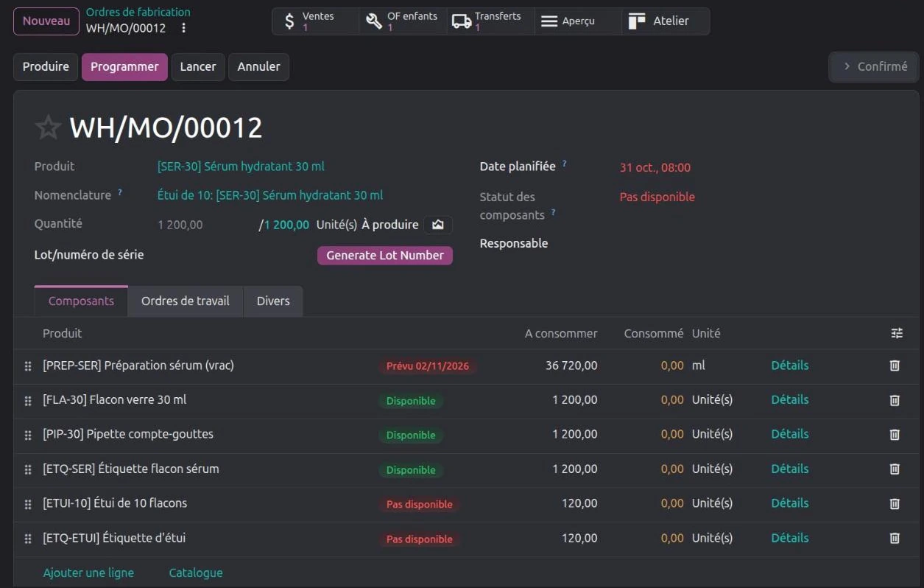Open the Étui de 10 nomenclature link
Viewport: 924px width, 588px height.
[x=270, y=195]
